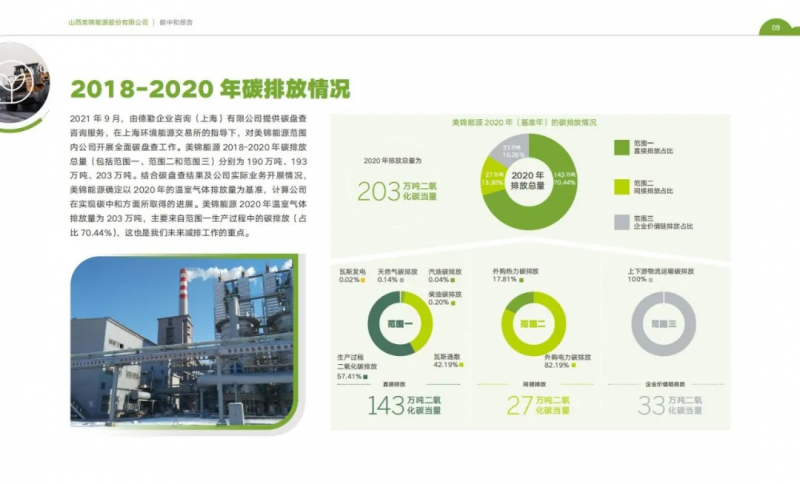Screen dimensions: 800x484
Task: Click the 33 万吨二氧化碳当量 figure
Action: [670, 405]
